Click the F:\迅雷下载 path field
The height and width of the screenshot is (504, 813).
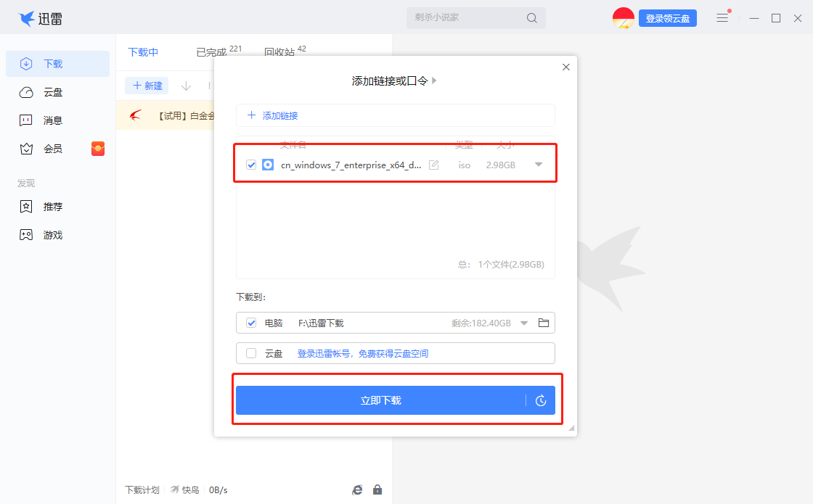coord(321,323)
